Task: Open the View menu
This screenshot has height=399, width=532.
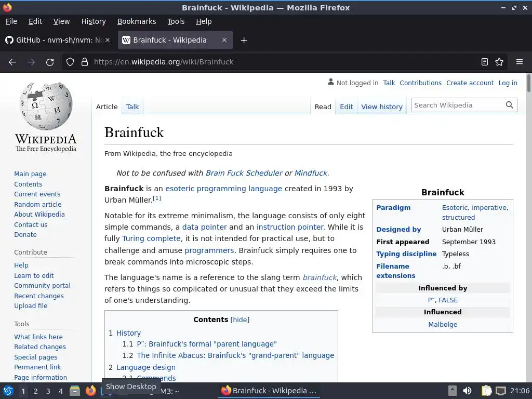Action: pyautogui.click(x=61, y=21)
